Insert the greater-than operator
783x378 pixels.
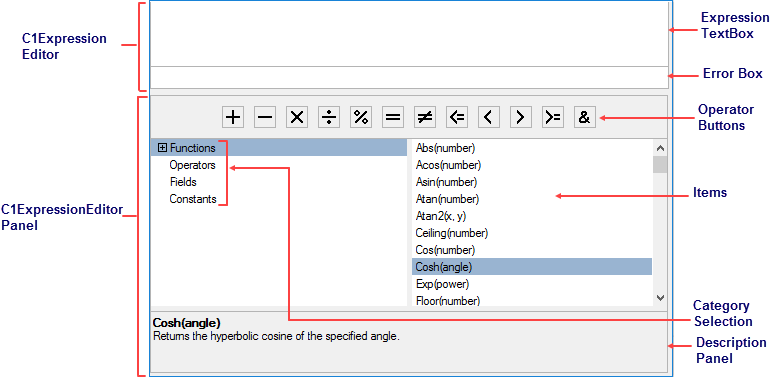coord(520,117)
